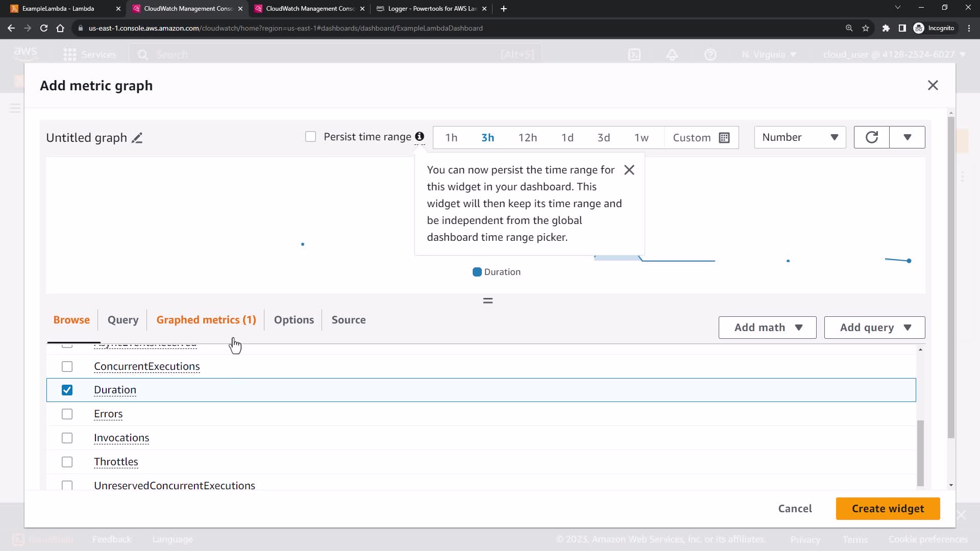Click the info icon beside Persist time range
980x551 pixels.
click(x=419, y=136)
